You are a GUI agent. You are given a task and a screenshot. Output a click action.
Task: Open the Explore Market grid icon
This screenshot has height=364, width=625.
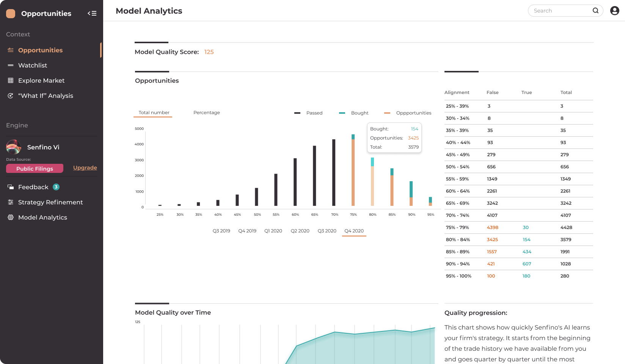point(11,80)
